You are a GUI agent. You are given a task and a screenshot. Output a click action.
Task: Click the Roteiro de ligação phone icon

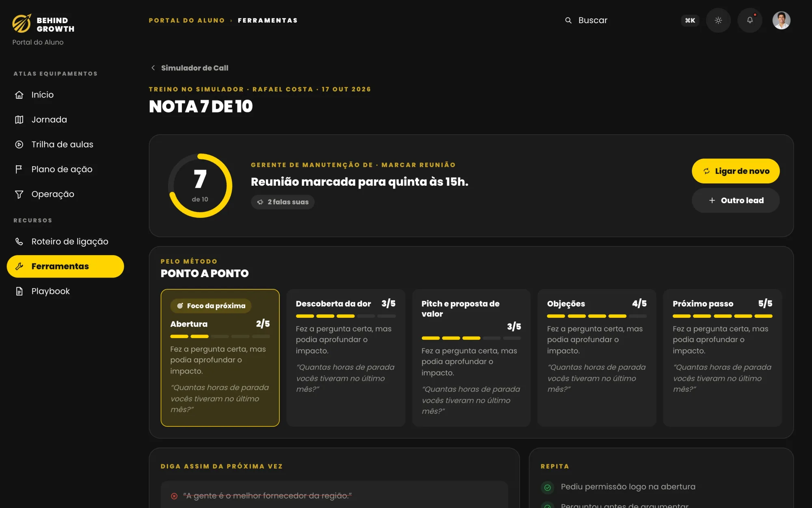(19, 241)
